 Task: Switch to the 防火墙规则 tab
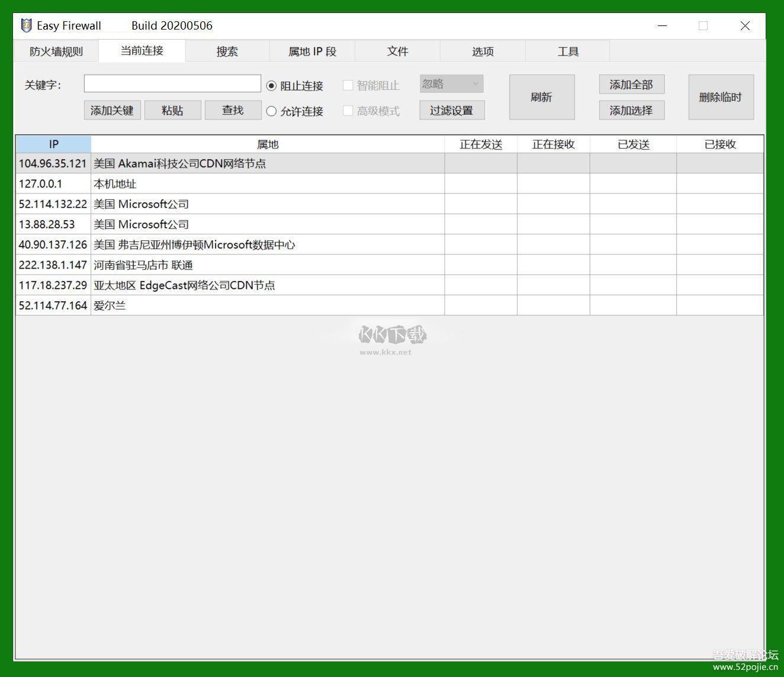(57, 51)
